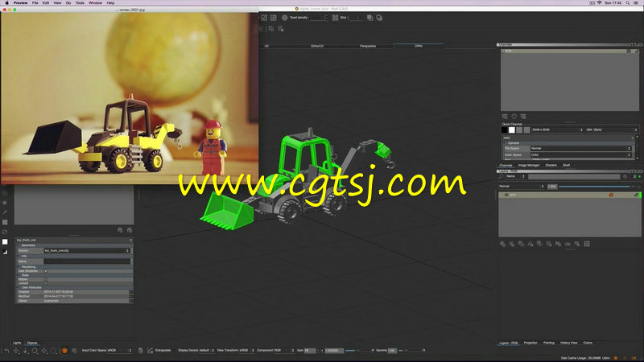Viewport: 644px width, 362px height.
Task: Click the grid icon at end of layer toolbar
Action: point(587,245)
